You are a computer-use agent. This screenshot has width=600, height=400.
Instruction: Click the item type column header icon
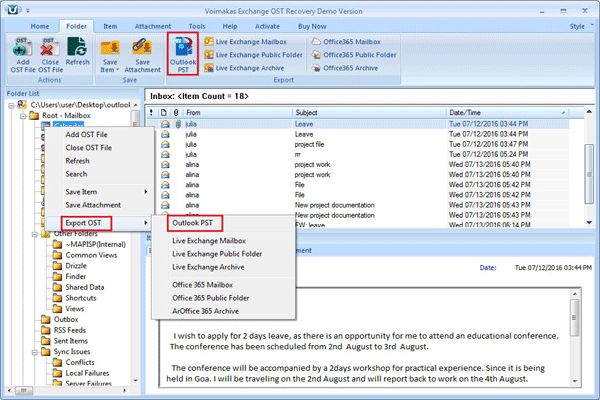pyautogui.click(x=164, y=113)
